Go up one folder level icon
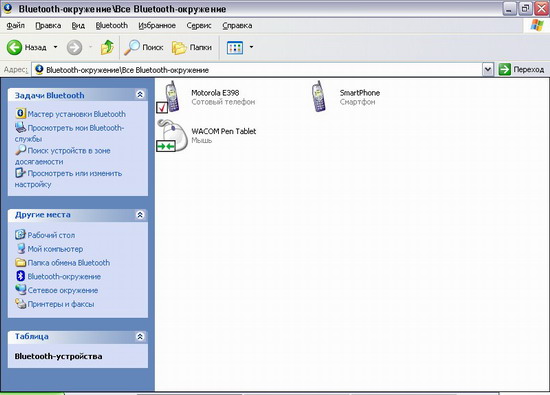Viewport: 550px width, 395px height. (x=107, y=47)
